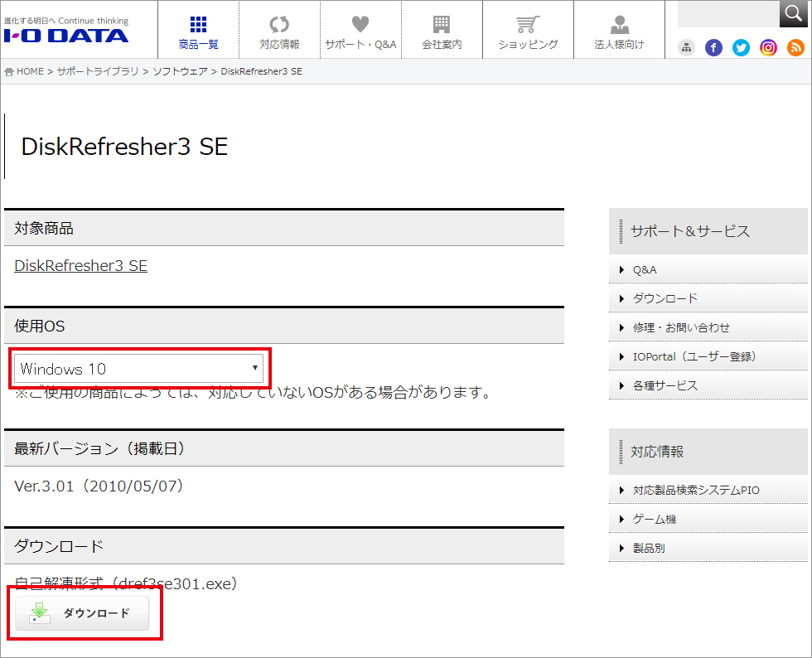Image resolution: width=812 pixels, height=658 pixels.
Task: Click the Ver.3.01（2010/05/07） version text
Action: coord(99,486)
